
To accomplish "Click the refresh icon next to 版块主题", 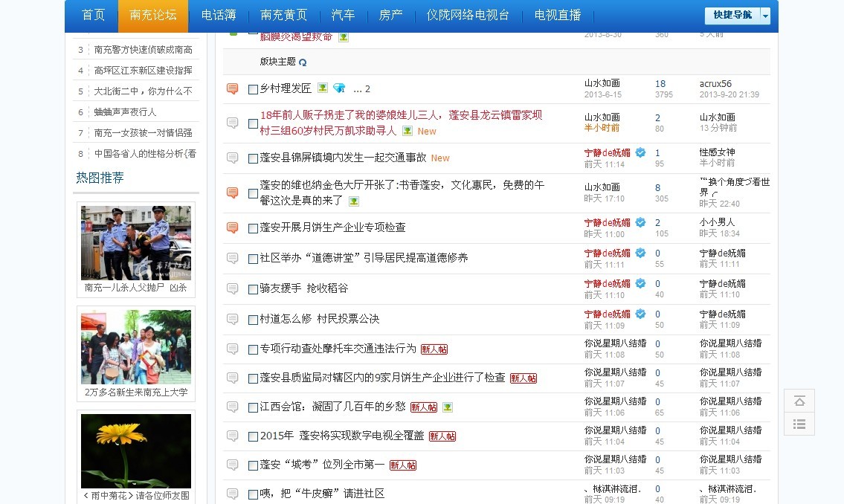I will (303, 62).
